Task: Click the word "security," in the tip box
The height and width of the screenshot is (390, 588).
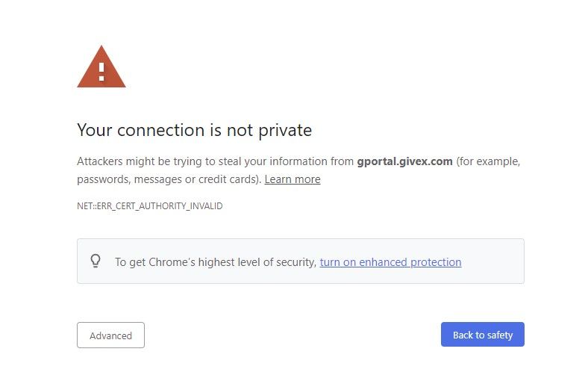Action: click(x=295, y=262)
